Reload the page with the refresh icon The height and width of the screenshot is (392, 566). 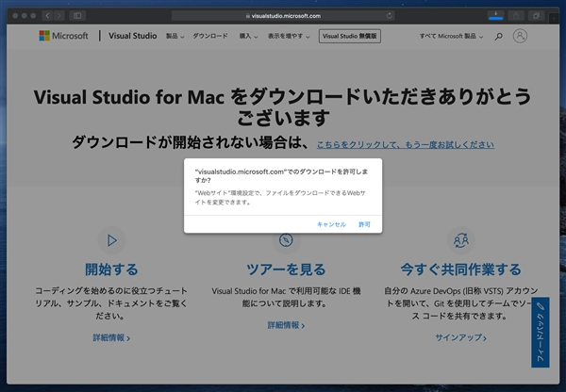pos(389,16)
